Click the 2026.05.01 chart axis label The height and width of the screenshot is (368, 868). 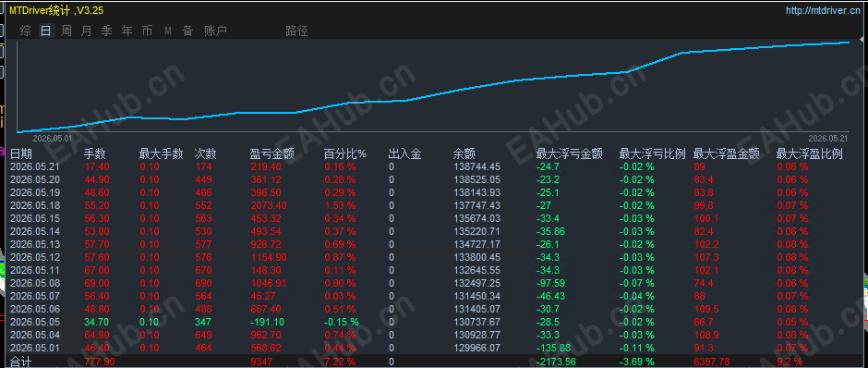(53, 138)
